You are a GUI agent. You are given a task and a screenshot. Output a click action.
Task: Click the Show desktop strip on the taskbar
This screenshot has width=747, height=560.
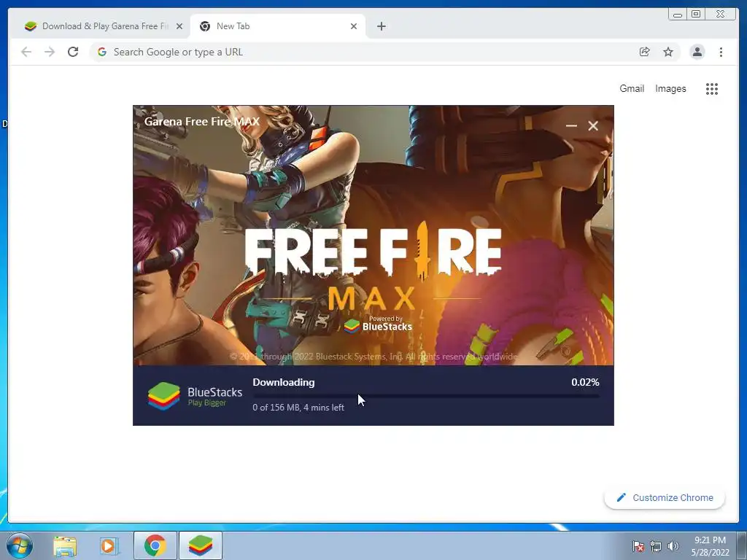pos(742,545)
